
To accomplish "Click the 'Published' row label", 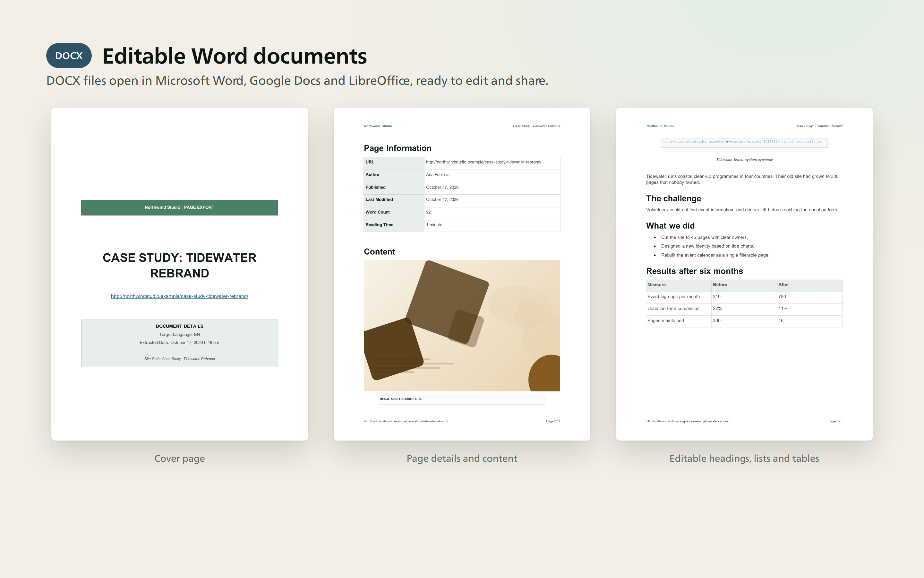I will tap(375, 187).
